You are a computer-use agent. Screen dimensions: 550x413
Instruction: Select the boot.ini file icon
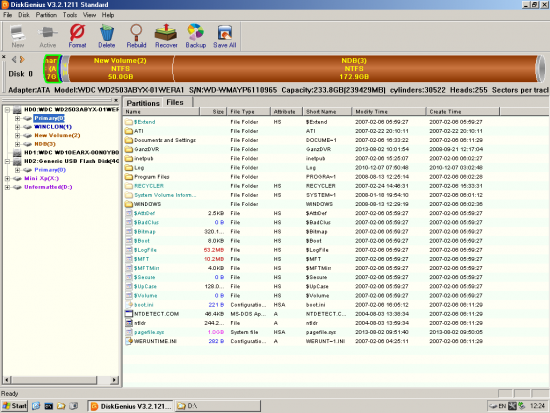point(129,305)
